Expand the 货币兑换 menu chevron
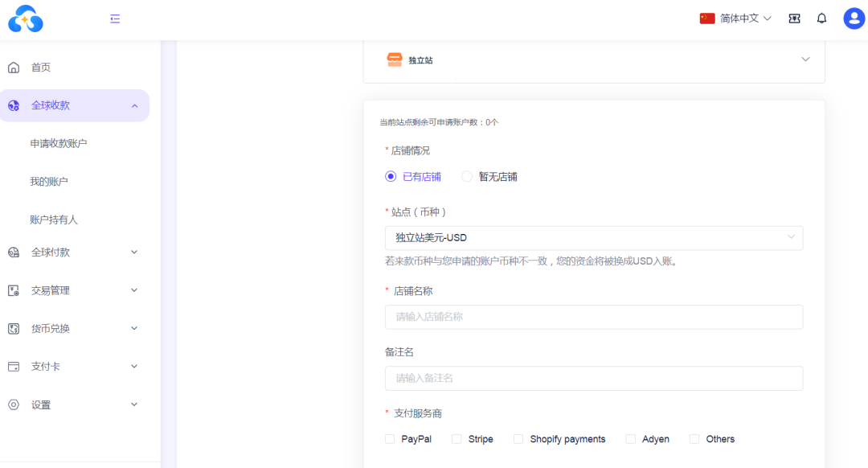Viewport: 868px width, 468px height. 134,328
